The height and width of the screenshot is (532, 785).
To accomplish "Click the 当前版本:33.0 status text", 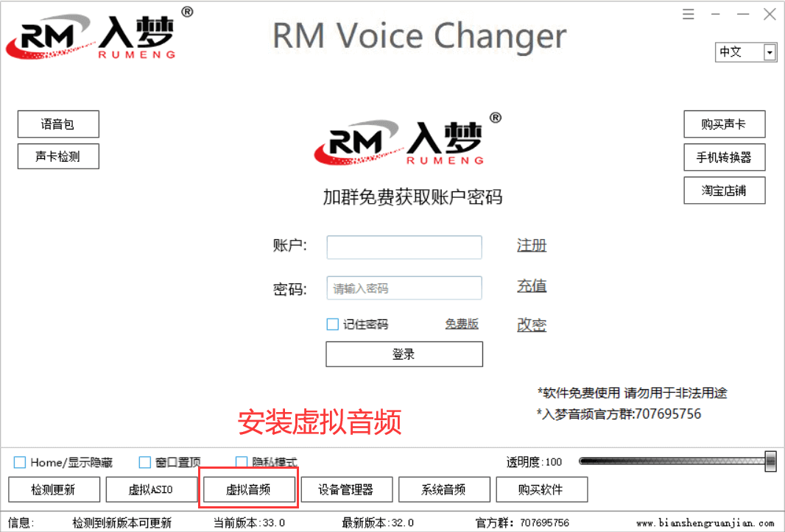I will [249, 523].
